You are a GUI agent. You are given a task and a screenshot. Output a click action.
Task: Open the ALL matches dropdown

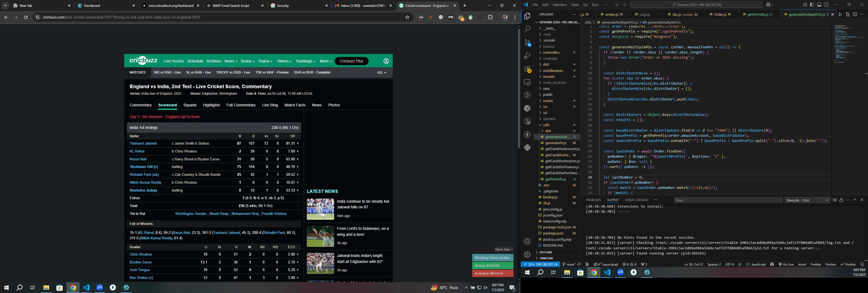click(381, 72)
